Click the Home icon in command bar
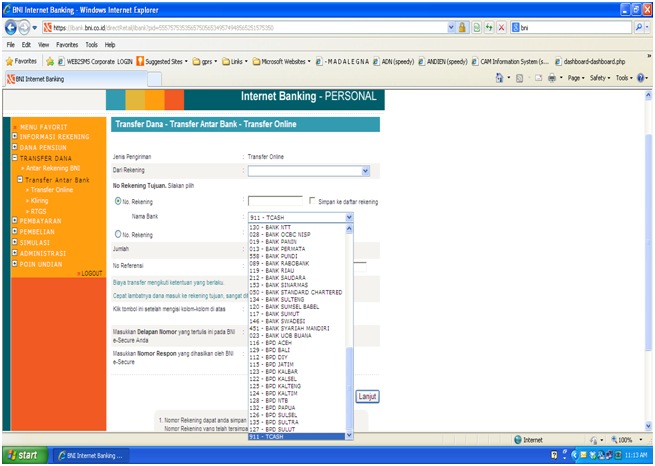 point(499,78)
